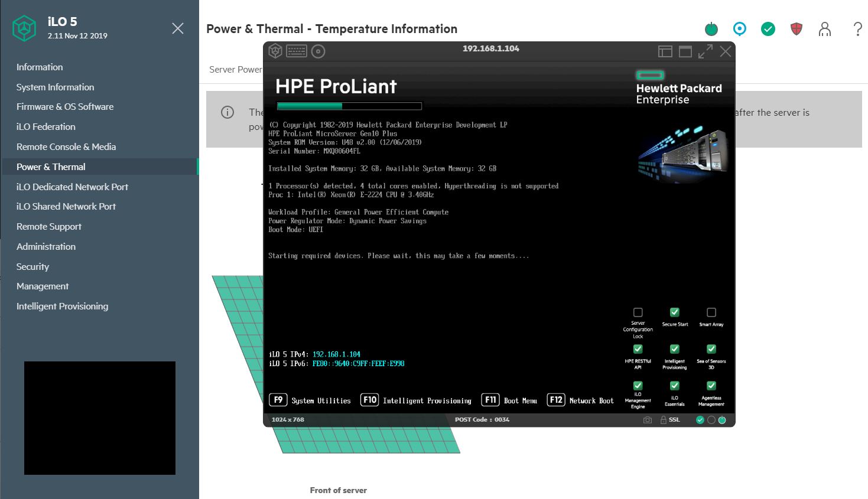Close the remote console window

pos(726,51)
